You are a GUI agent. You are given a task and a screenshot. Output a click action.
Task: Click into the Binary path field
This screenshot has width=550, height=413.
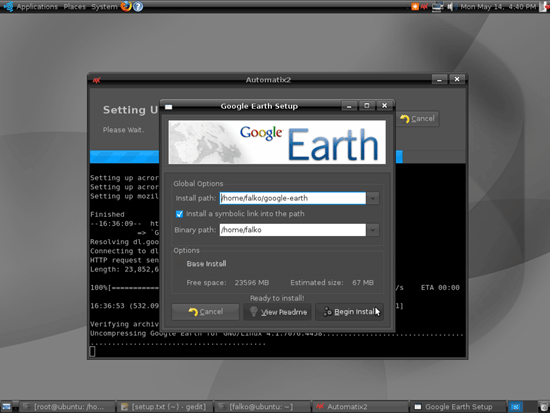pyautogui.click(x=293, y=230)
